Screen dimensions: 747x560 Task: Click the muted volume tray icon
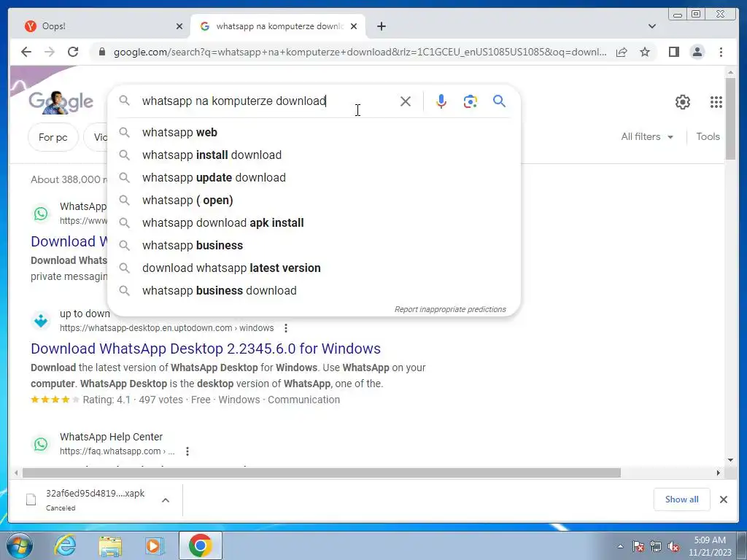pyautogui.click(x=673, y=547)
